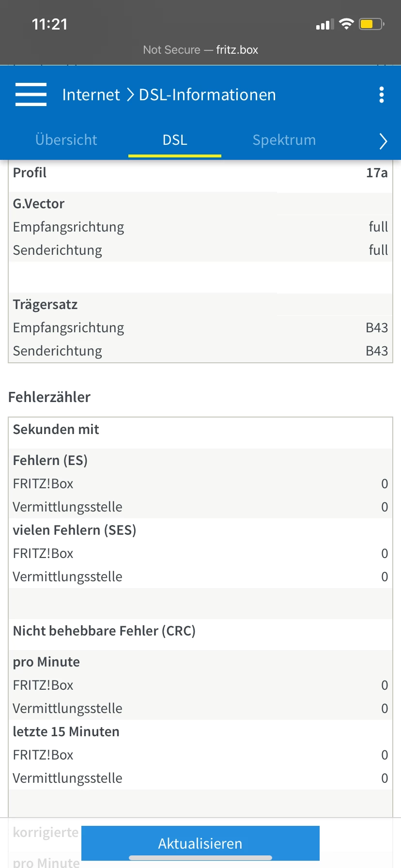Viewport: 401px width, 868px height.
Task: Tap the home indicator bar
Action: coord(200,858)
